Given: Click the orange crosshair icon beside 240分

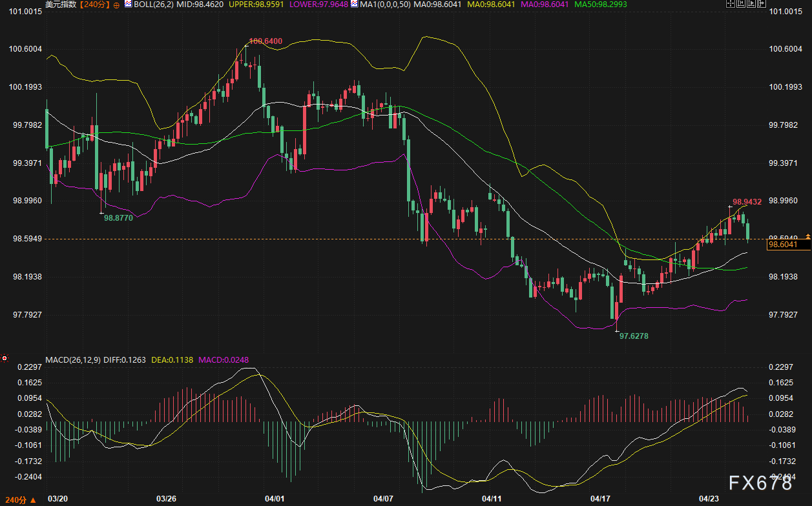Looking at the screenshot, I should (x=116, y=5).
